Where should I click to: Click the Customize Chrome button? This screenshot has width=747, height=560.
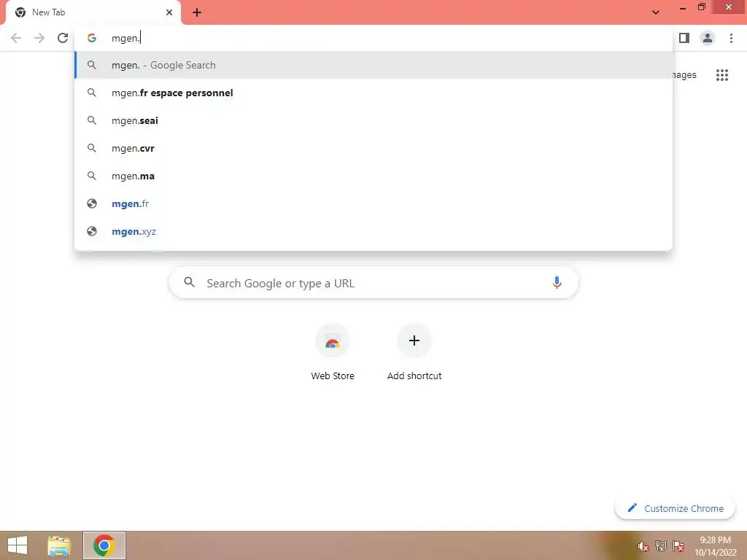pos(675,508)
